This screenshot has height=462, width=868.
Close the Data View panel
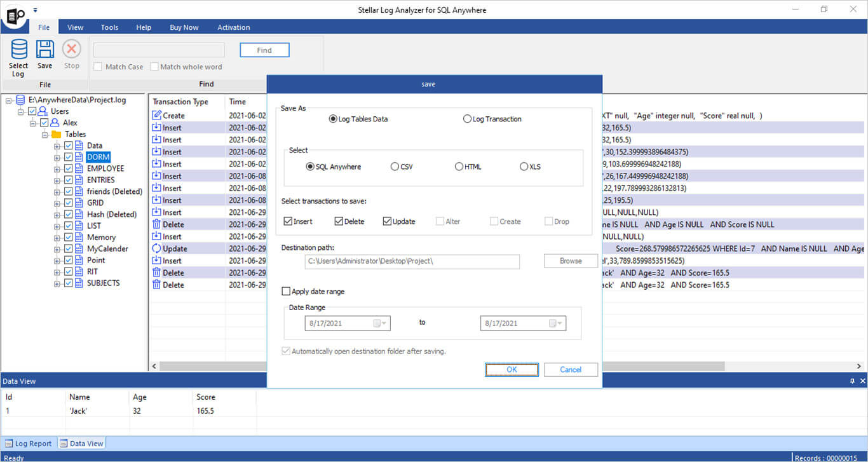pos(863,381)
